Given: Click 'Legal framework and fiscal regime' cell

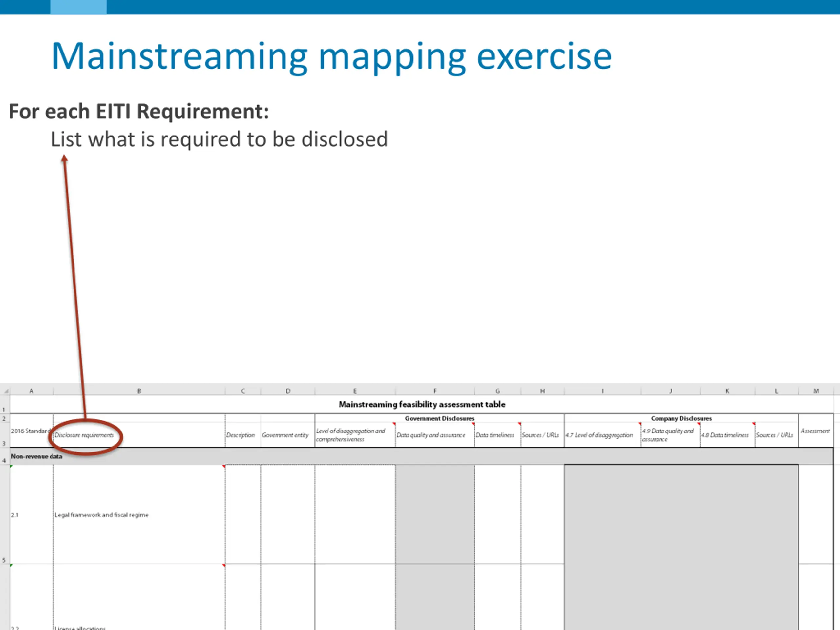Looking at the screenshot, I should (139, 514).
